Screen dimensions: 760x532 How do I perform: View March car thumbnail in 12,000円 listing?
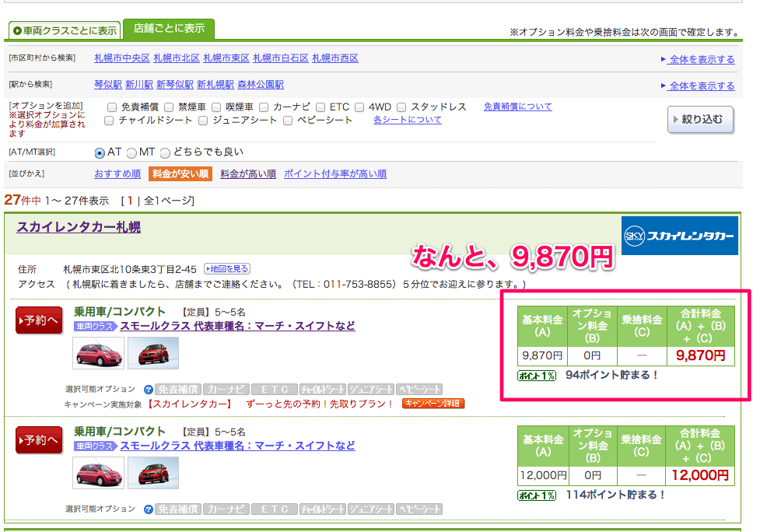[x=98, y=472]
